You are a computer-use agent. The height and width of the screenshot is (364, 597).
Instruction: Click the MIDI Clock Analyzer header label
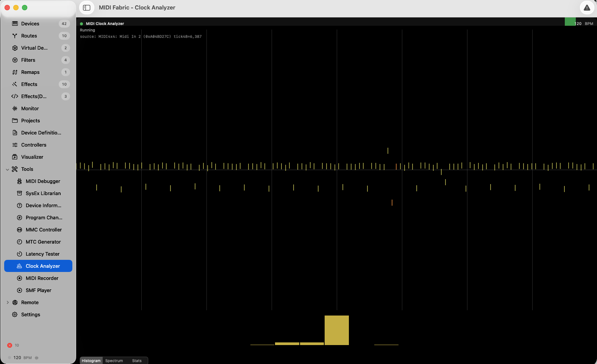coord(105,23)
